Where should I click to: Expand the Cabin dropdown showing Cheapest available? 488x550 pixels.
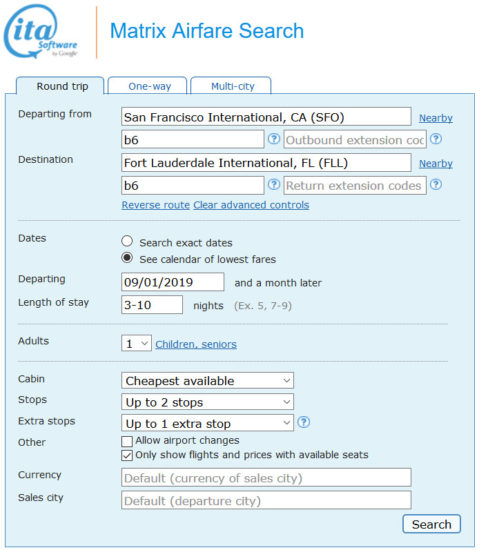tap(207, 381)
